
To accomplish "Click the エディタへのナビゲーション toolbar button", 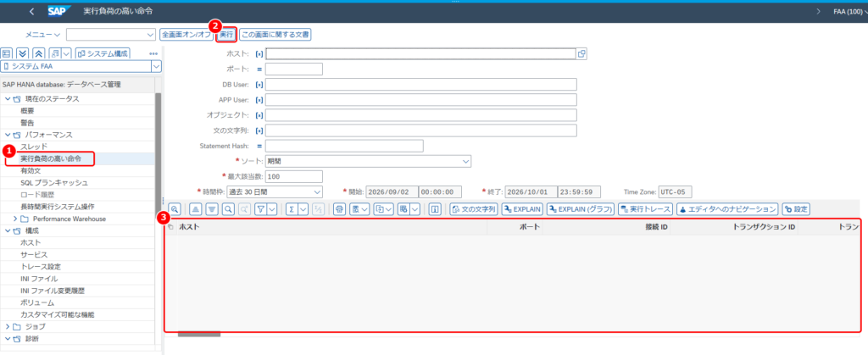I will point(727,209).
